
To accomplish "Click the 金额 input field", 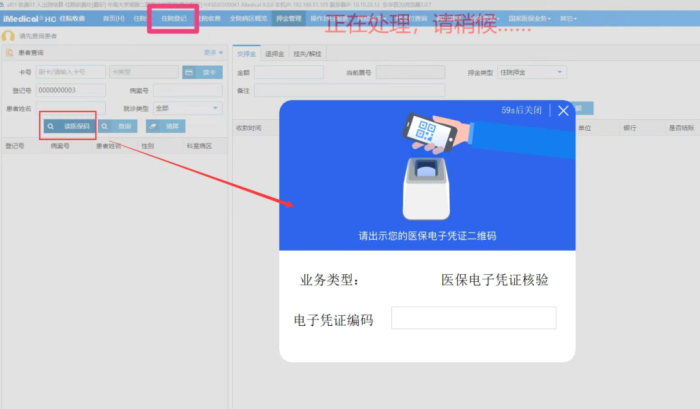I will 289,72.
